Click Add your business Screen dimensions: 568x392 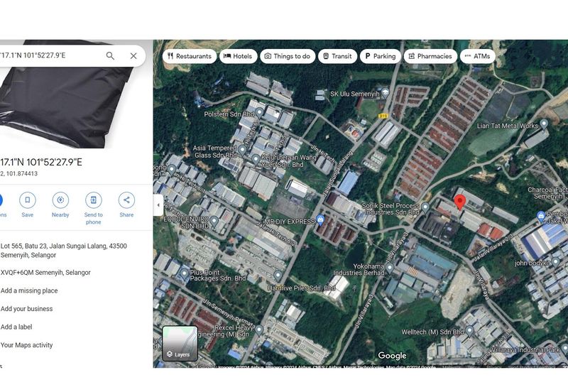pos(26,309)
